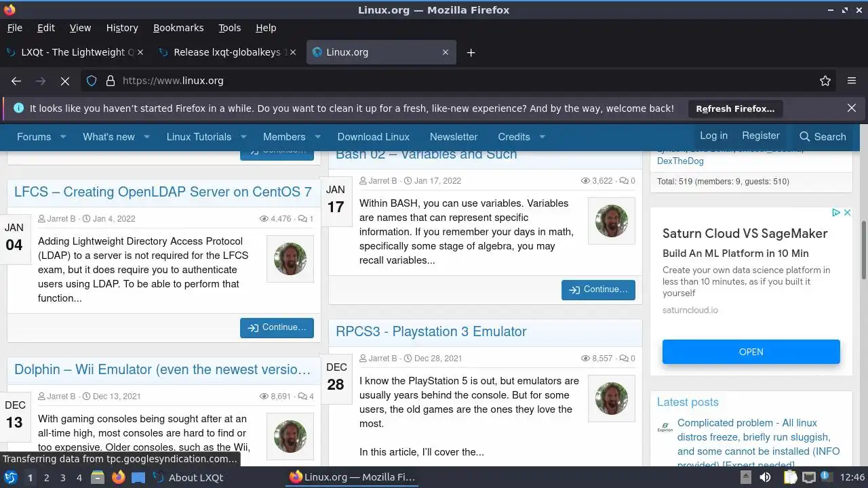Launch the file manager from the panel

tap(98, 477)
